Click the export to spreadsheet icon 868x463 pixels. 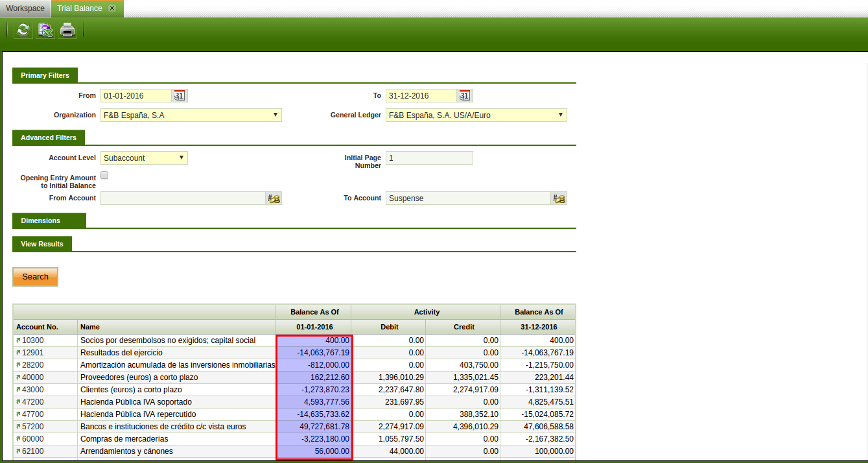click(x=45, y=30)
